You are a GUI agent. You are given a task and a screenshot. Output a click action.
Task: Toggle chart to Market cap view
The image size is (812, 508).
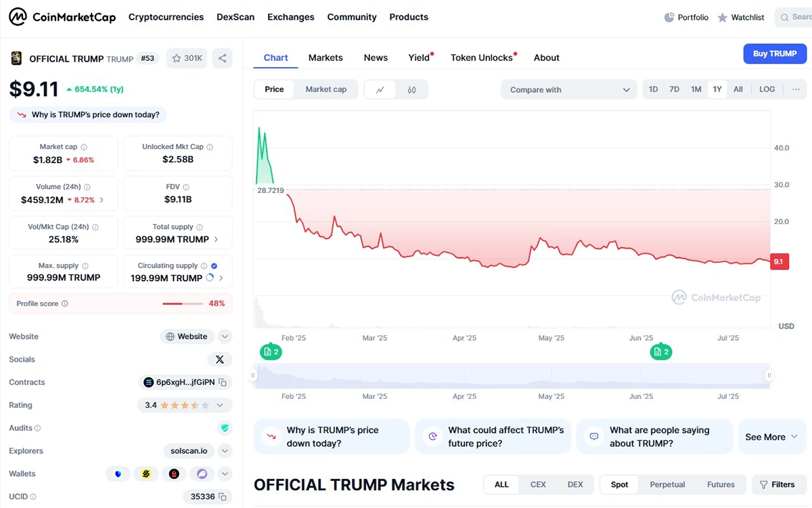pyautogui.click(x=325, y=89)
